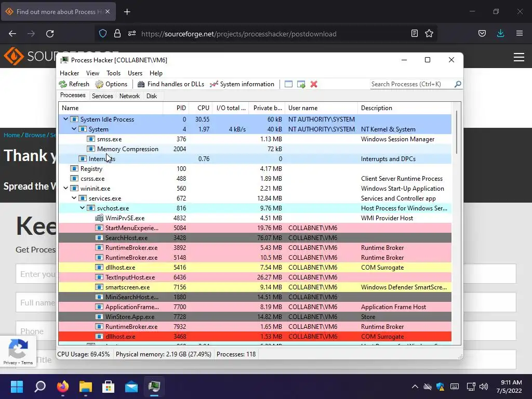The width and height of the screenshot is (532, 399).
Task: Click the Find window toolbar icon
Action: (x=288, y=84)
